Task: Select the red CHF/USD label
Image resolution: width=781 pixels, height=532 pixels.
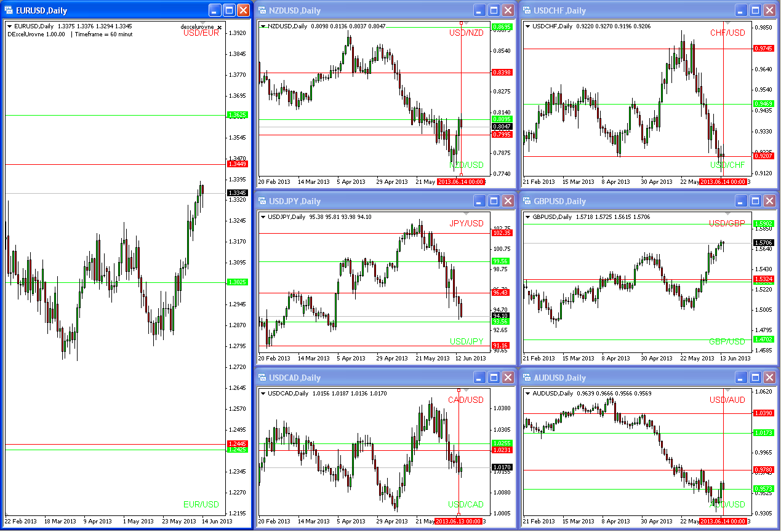Action: pos(727,33)
